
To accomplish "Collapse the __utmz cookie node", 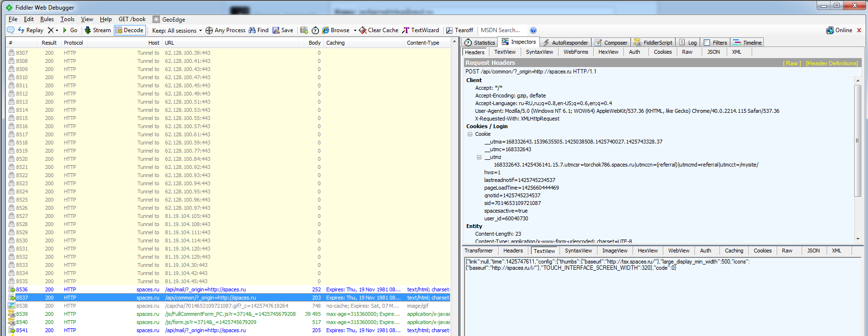I will point(479,157).
